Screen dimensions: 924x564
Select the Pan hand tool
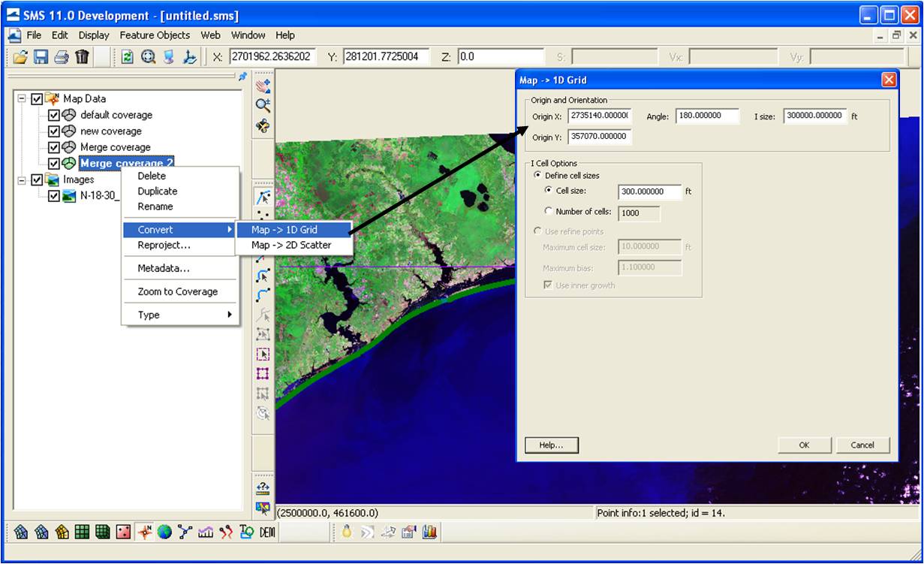[x=263, y=86]
